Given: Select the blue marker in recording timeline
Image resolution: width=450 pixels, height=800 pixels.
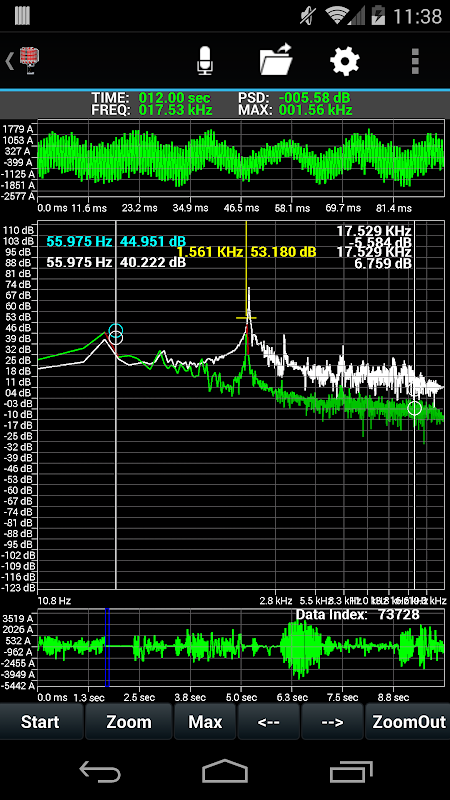Looking at the screenshot, I should (107, 648).
